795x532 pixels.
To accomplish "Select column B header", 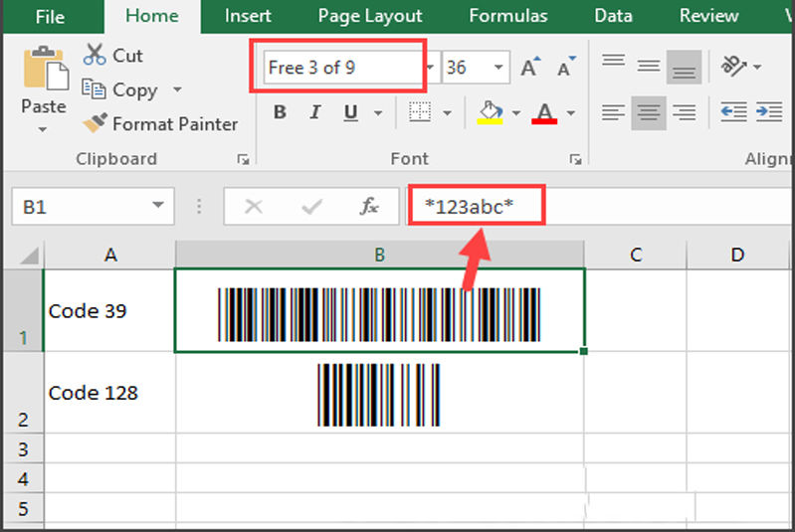I will [x=379, y=255].
